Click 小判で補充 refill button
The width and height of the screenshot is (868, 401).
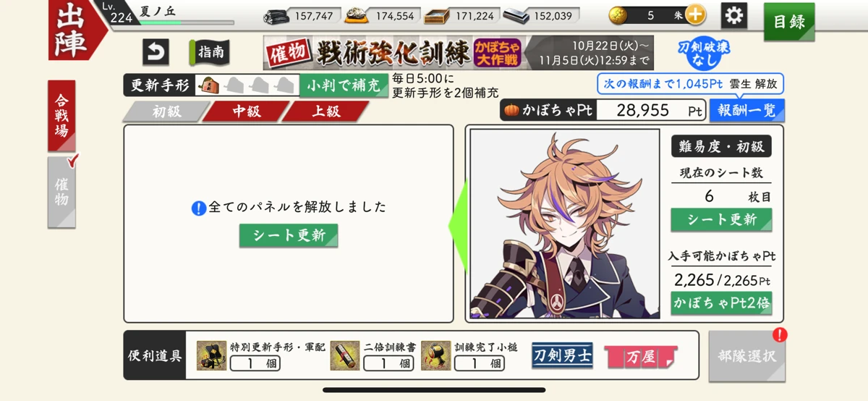click(x=344, y=85)
